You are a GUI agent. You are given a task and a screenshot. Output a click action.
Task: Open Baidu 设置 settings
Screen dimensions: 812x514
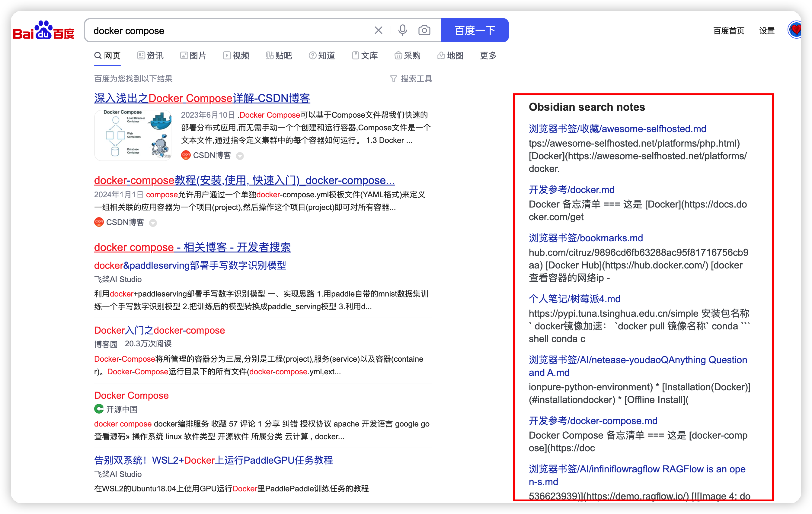tap(767, 31)
